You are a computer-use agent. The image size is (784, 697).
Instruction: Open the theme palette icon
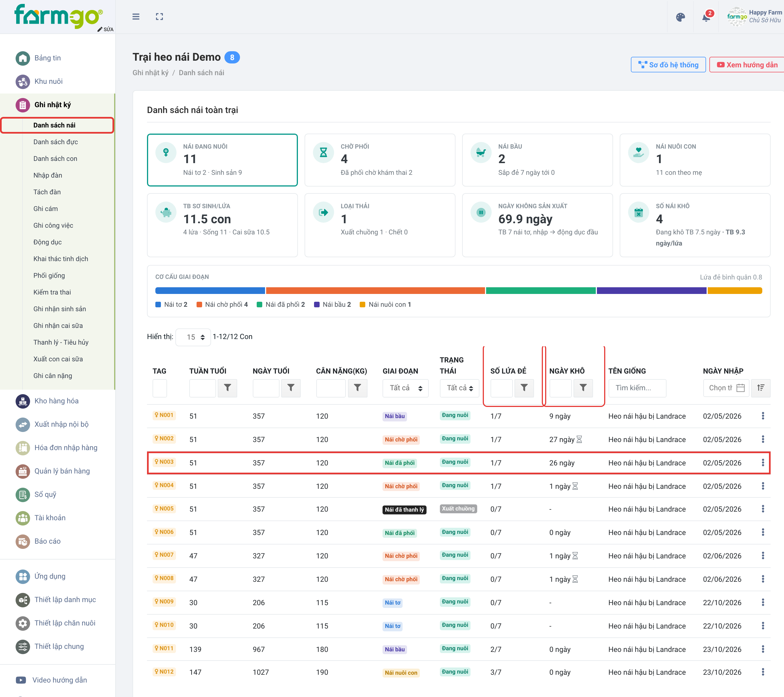pos(680,17)
